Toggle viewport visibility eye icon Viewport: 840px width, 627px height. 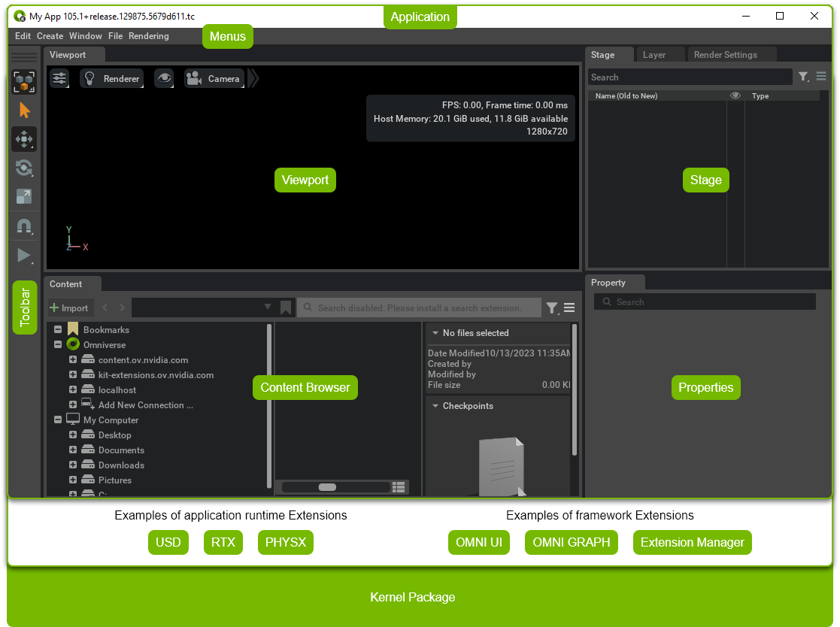tap(163, 78)
